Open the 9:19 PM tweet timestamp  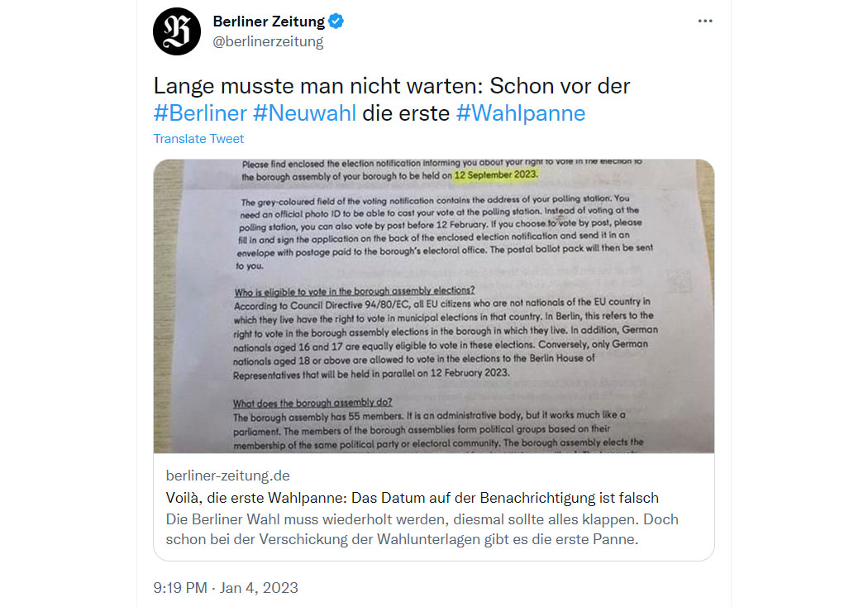pyautogui.click(x=226, y=588)
